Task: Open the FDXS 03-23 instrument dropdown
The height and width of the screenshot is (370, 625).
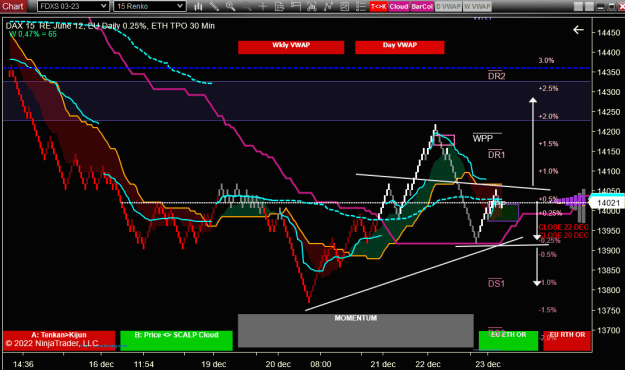Action: 73,6
